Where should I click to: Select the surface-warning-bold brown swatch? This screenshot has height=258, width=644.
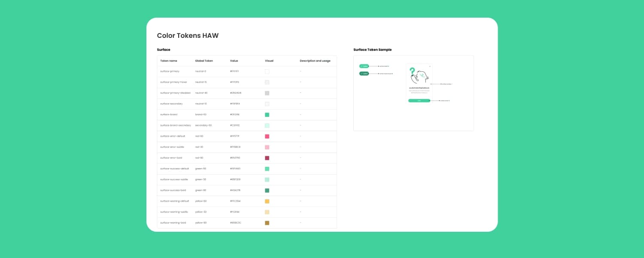tap(267, 223)
